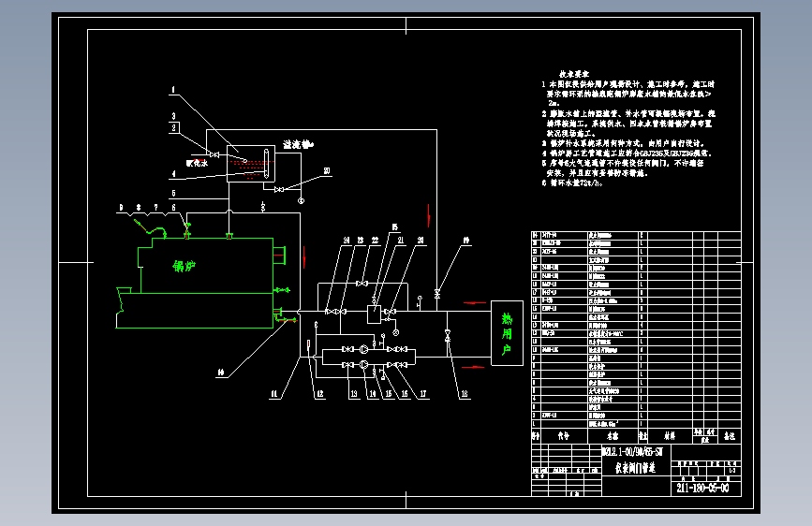812x526 pixels.
Task: Click callout number 20 by overflow valve
Action: 326,171
